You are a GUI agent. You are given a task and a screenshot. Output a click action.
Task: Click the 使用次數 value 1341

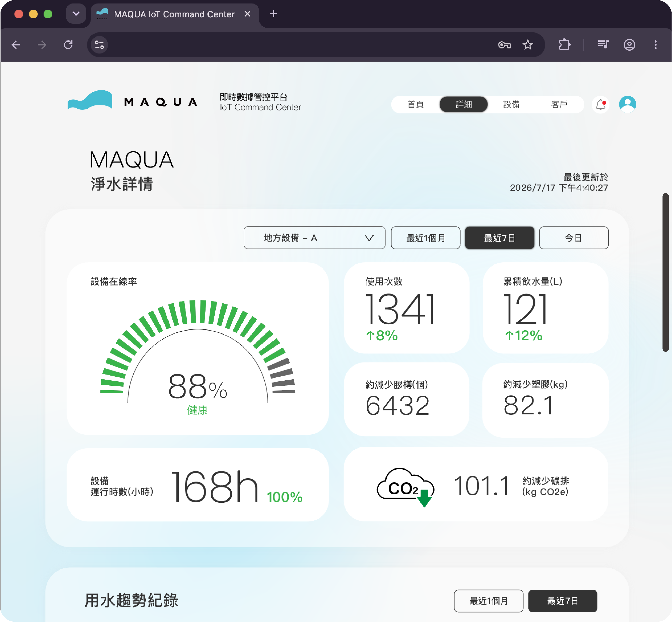point(400,309)
